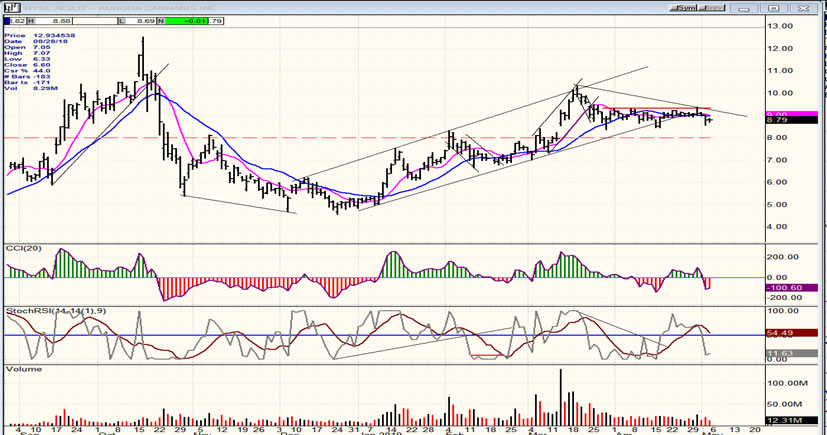Click the High price field showing 8.88
The width and height of the screenshot is (827, 435).
(x=58, y=20)
